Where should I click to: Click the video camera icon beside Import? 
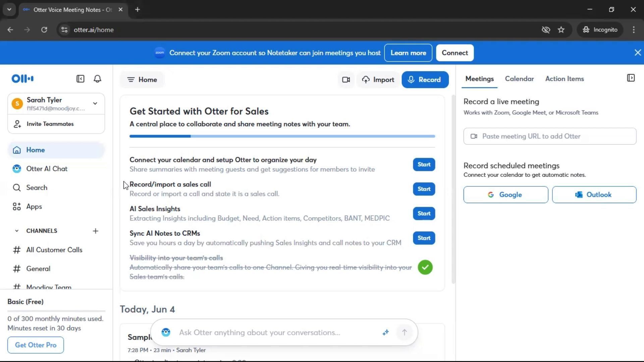(x=346, y=80)
